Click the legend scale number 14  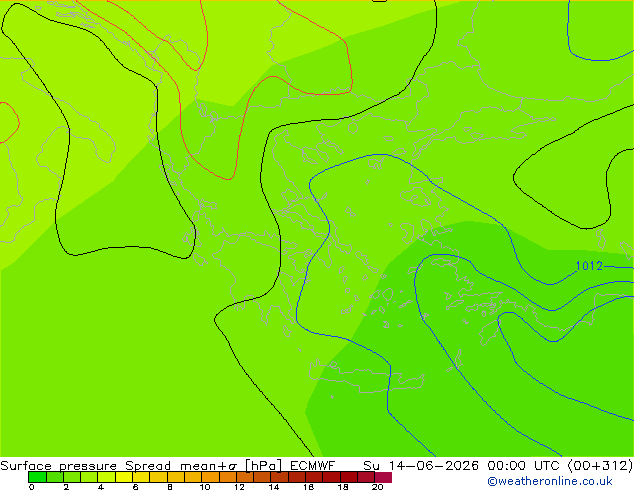tap(274, 487)
